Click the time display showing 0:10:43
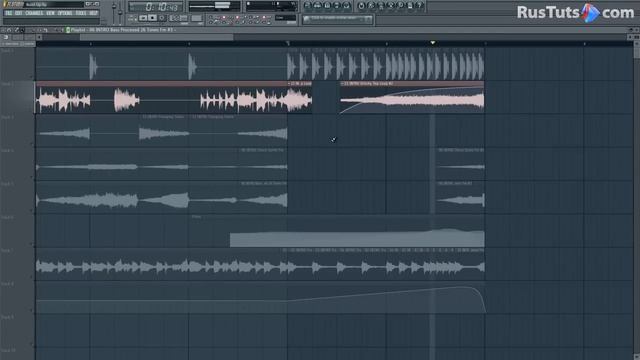The width and height of the screenshot is (640, 360). [x=156, y=7]
